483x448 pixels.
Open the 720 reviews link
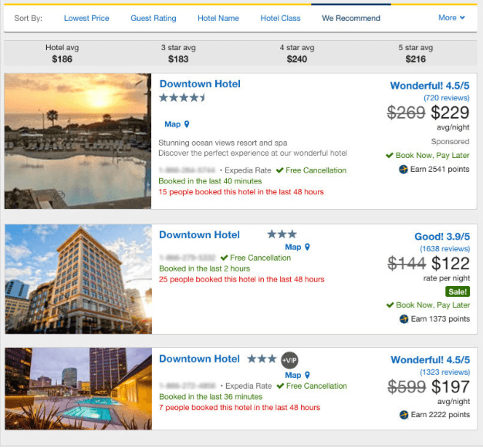[447, 98]
